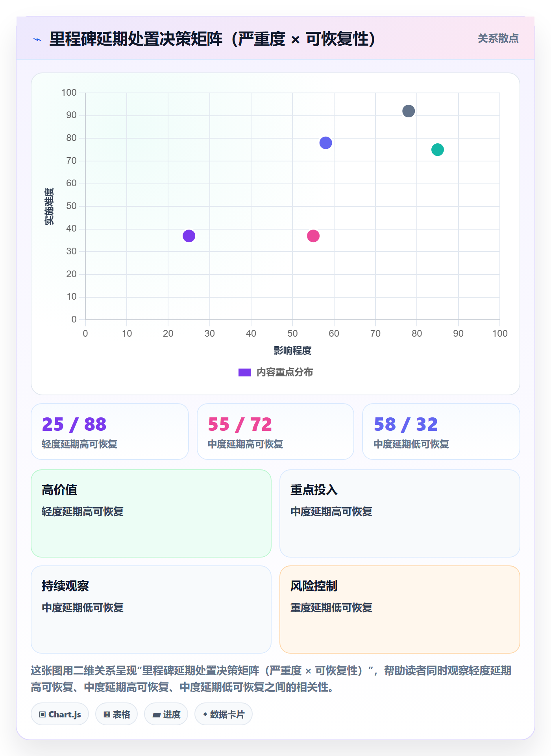Click the bar icon in the 进度 chip

click(x=156, y=715)
